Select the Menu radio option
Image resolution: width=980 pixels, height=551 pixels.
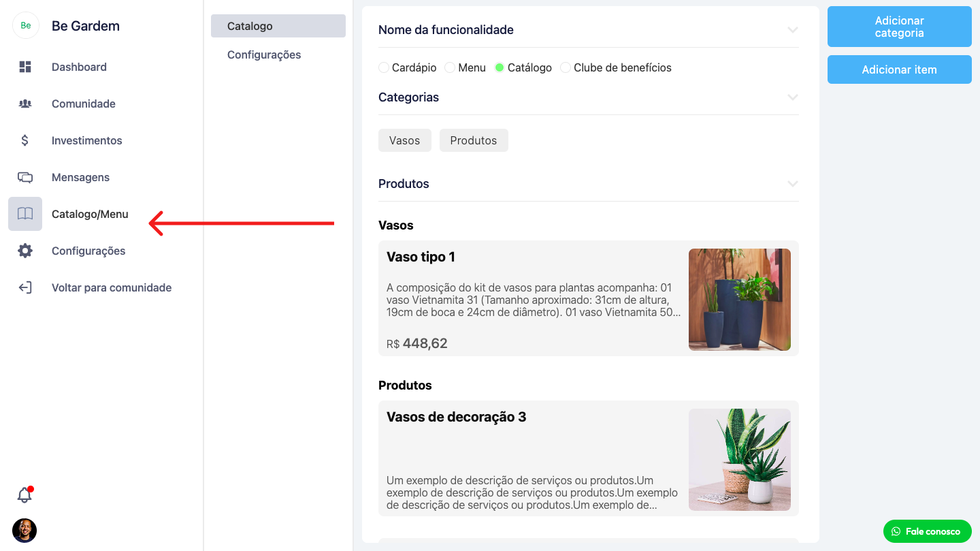450,67
